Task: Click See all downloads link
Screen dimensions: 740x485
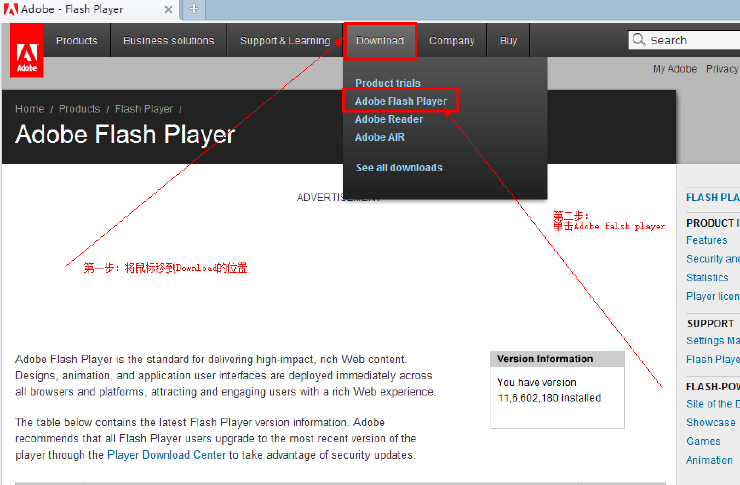Action: (399, 167)
